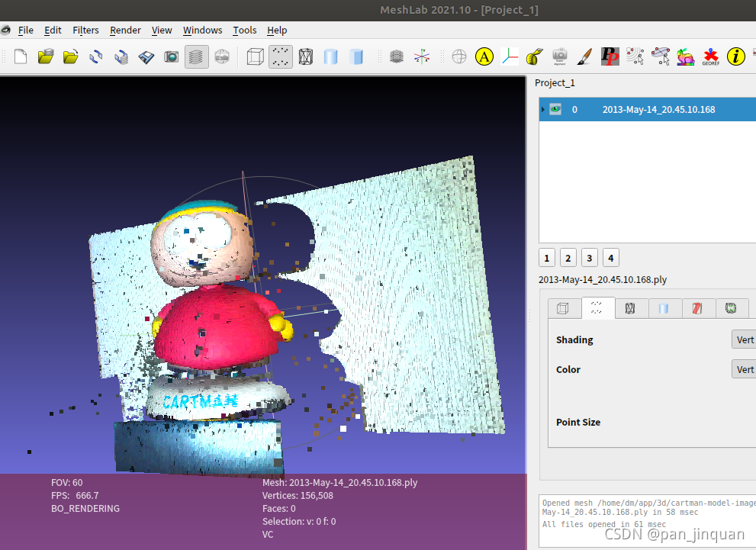Click the Color Vert option button
The image size is (756, 550).
744,369
